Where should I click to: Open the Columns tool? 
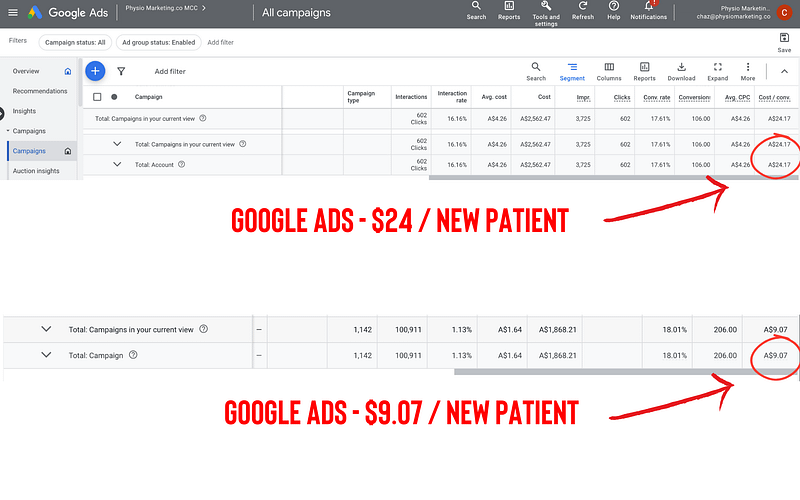click(609, 71)
